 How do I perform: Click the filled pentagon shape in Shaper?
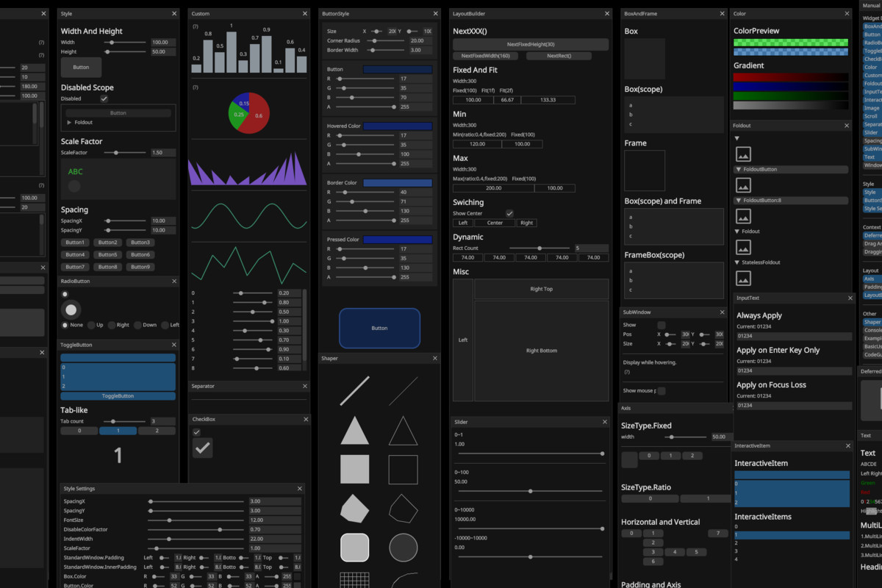tap(355, 509)
